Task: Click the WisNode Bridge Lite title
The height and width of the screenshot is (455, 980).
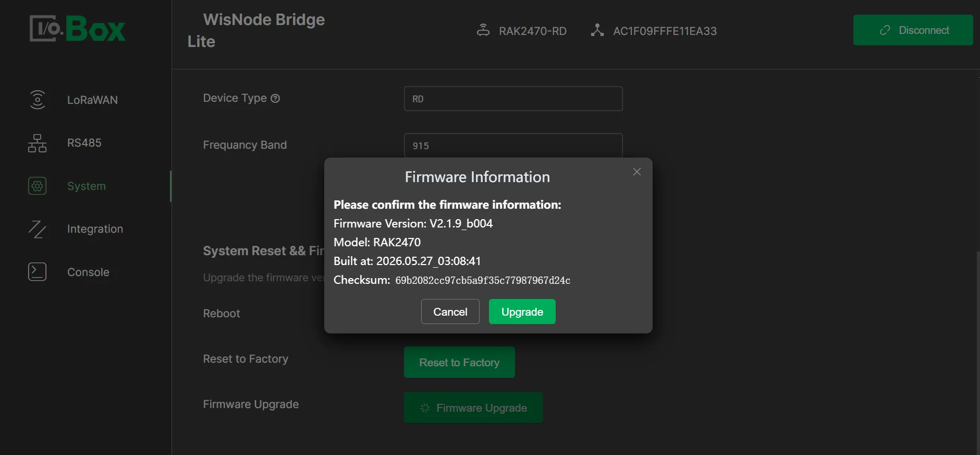Action: click(x=256, y=30)
